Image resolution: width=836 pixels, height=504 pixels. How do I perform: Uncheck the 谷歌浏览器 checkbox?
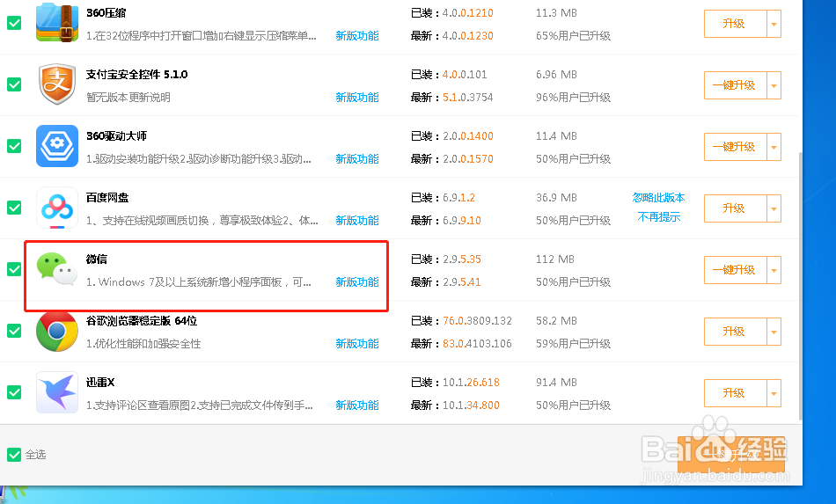(x=14, y=331)
